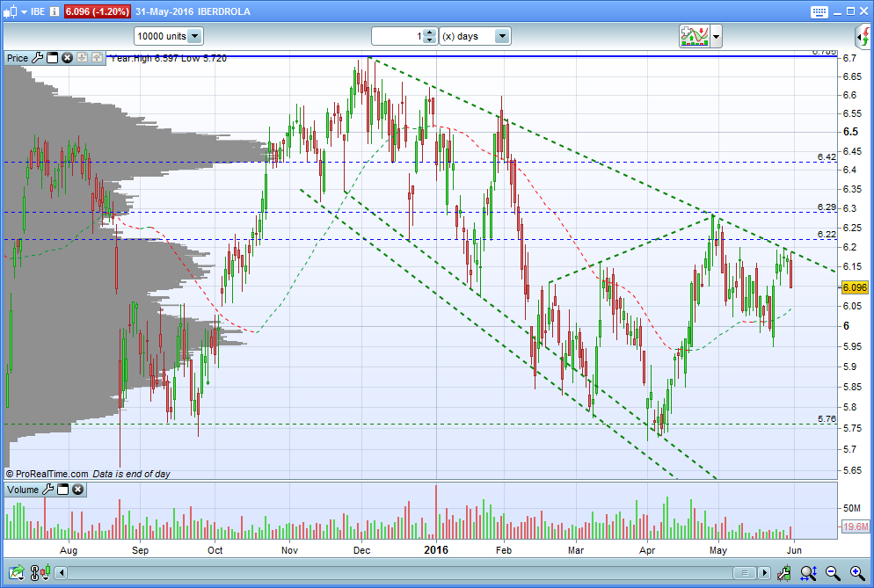This screenshot has height=588, width=874.
Task: Click the zoom in magnifier
Action: [857, 572]
